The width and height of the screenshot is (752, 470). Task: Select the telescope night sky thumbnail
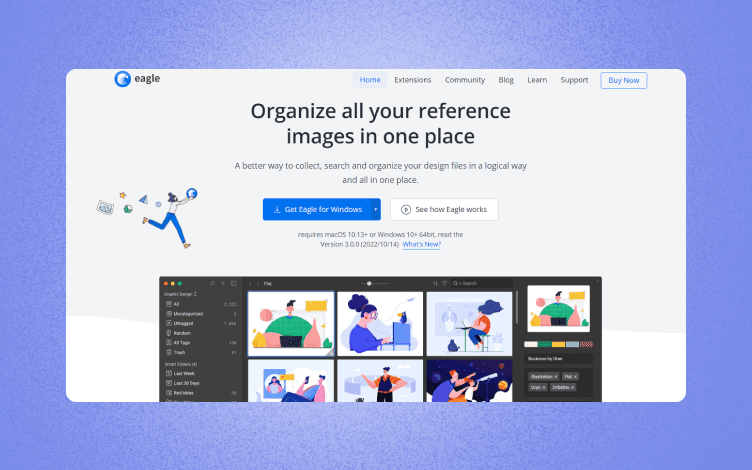click(x=470, y=381)
